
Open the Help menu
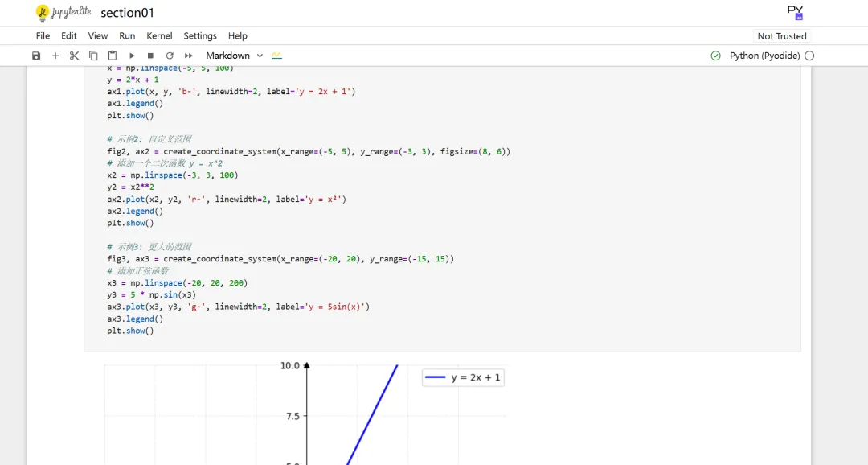(237, 35)
